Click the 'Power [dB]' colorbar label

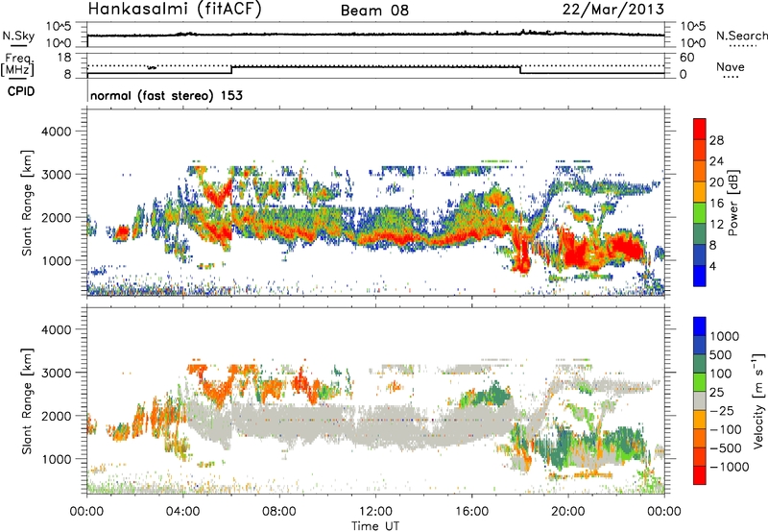(x=732, y=203)
